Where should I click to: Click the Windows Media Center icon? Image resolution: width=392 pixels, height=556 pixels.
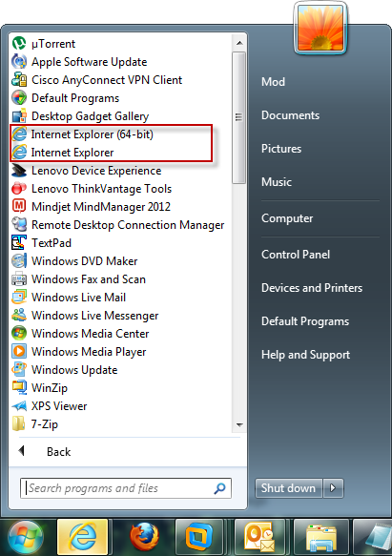(19, 334)
